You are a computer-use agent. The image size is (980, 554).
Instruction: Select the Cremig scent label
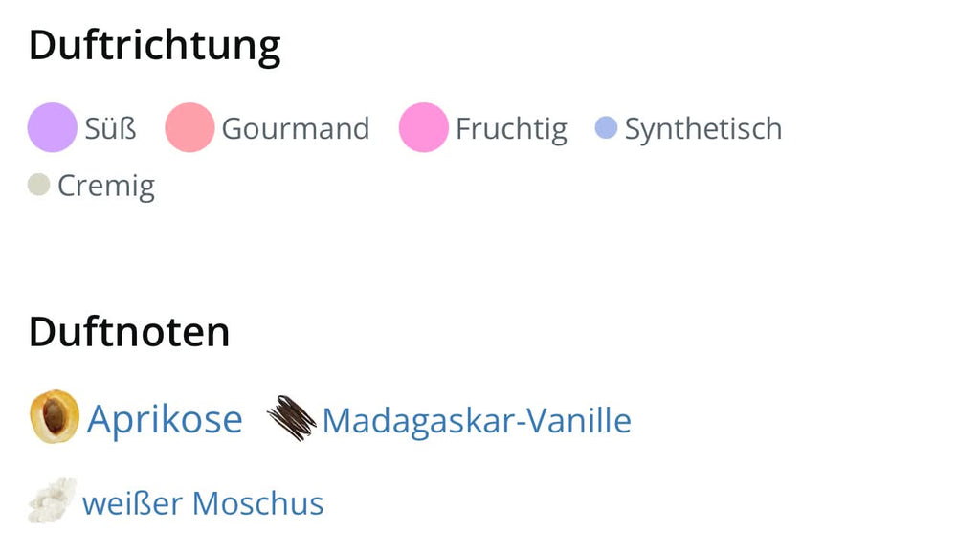click(105, 185)
